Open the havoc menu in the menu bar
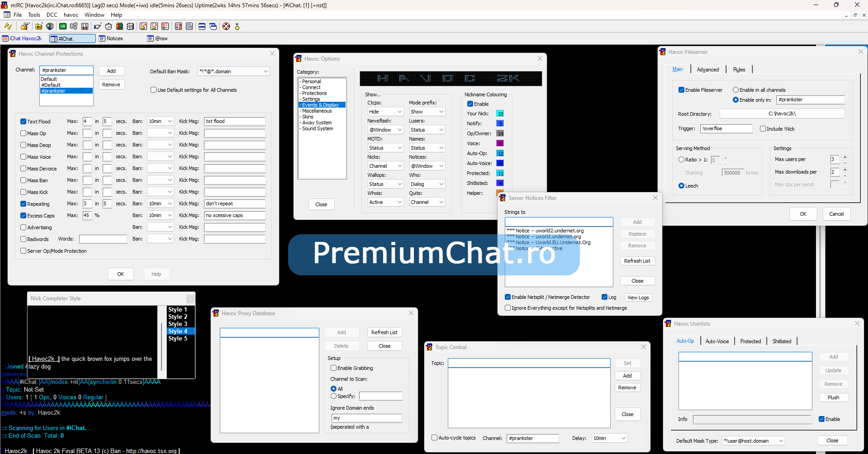Viewport: 868px width, 454px height. 71,15
